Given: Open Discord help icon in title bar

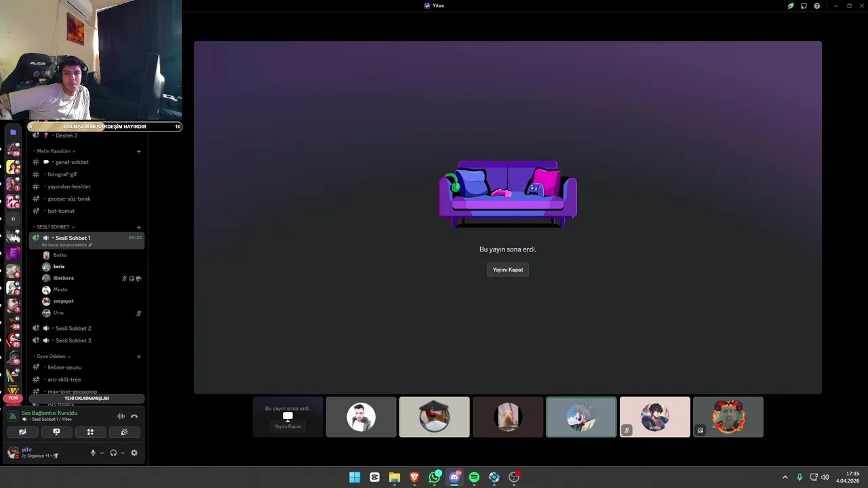Looking at the screenshot, I should (x=816, y=5).
